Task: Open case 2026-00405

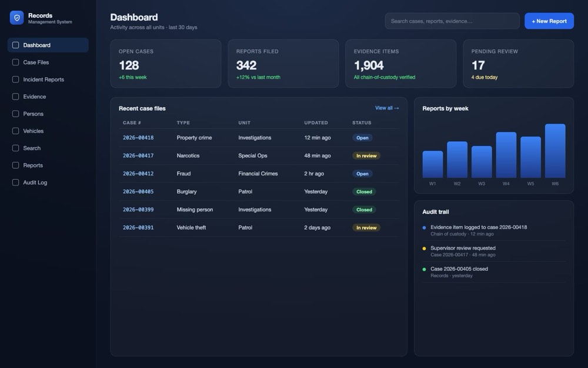Action: [138, 191]
